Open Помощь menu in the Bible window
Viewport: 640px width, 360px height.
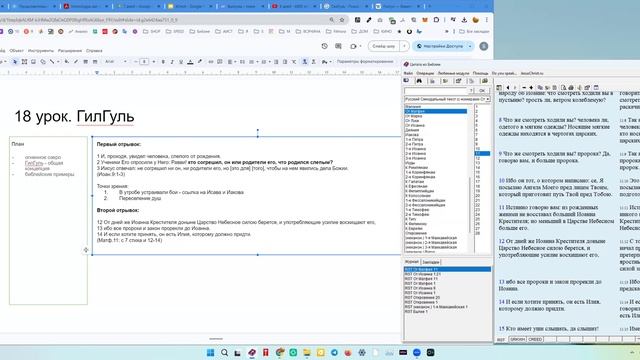point(480,73)
